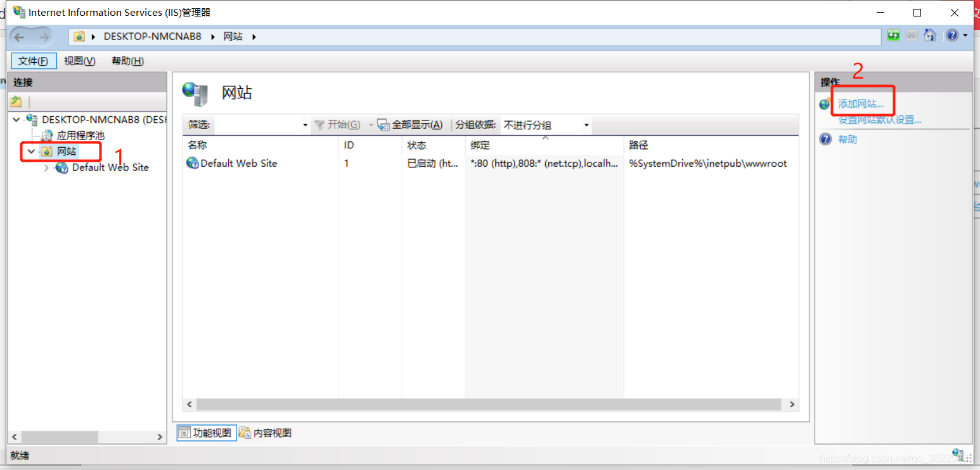980x470 pixels.
Task: Switch to 内容视图 tab
Action: [x=266, y=433]
